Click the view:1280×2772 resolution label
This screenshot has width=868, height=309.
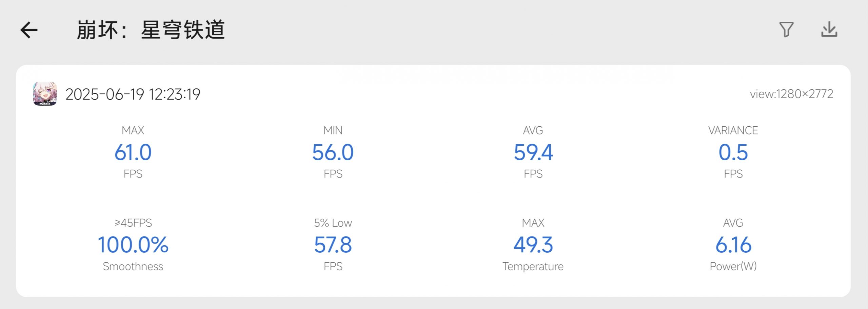pyautogui.click(x=791, y=94)
